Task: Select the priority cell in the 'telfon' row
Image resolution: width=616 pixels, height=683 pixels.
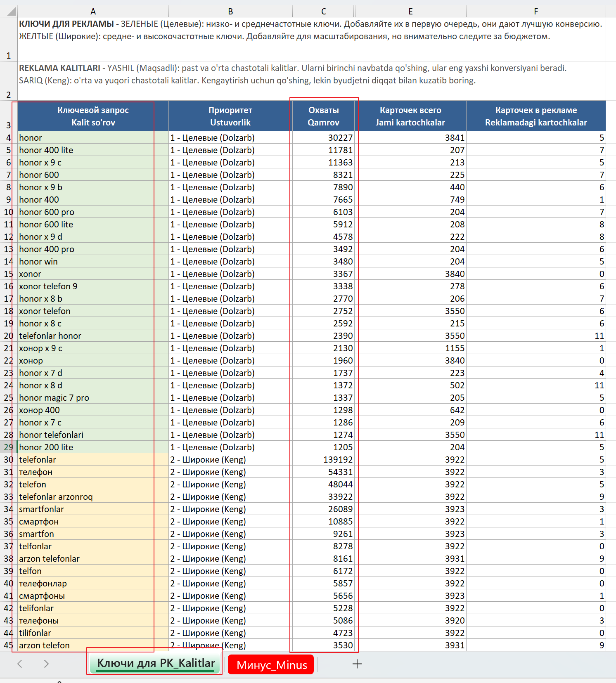Action: click(x=230, y=571)
